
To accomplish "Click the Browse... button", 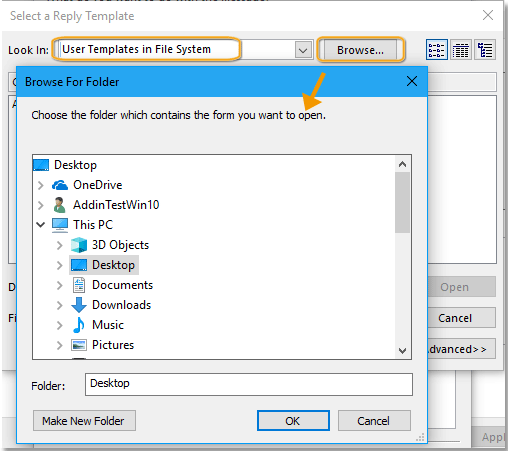I will tap(360, 50).
